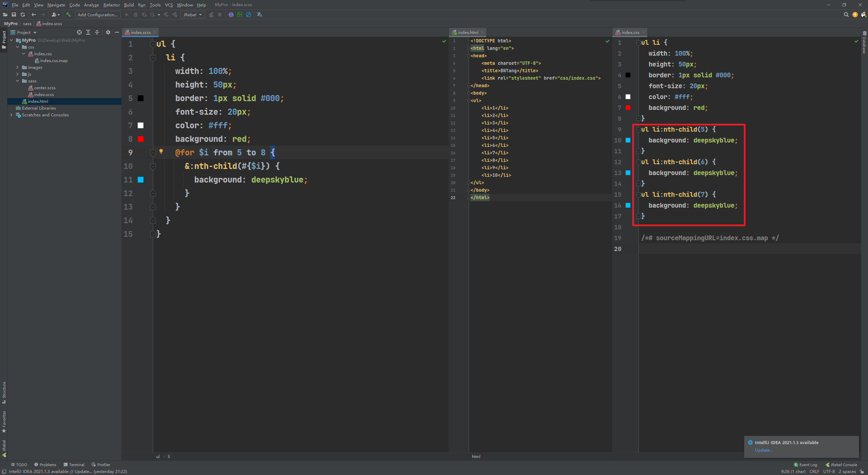Toggle fold marker on @for line 9
This screenshot has height=475, width=868.
(153, 153)
